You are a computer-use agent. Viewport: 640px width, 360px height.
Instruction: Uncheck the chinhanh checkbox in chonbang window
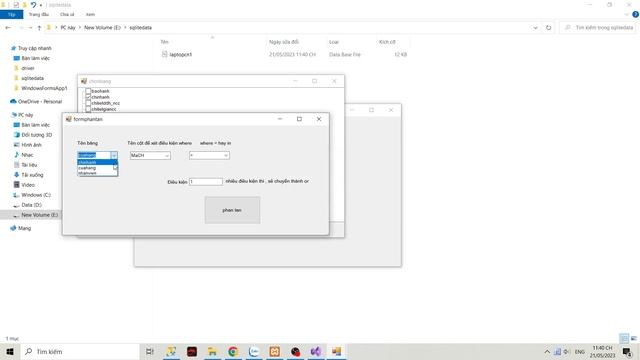(88, 97)
